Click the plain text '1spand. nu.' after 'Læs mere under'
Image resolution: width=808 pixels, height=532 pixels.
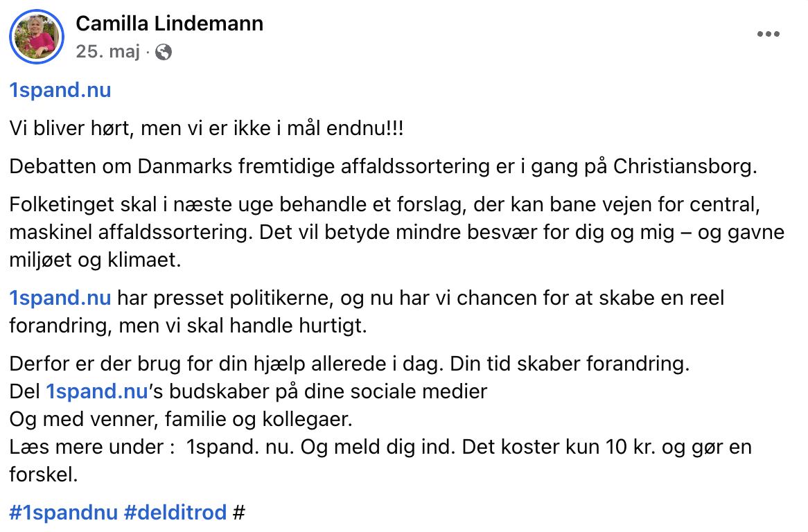pos(240,447)
